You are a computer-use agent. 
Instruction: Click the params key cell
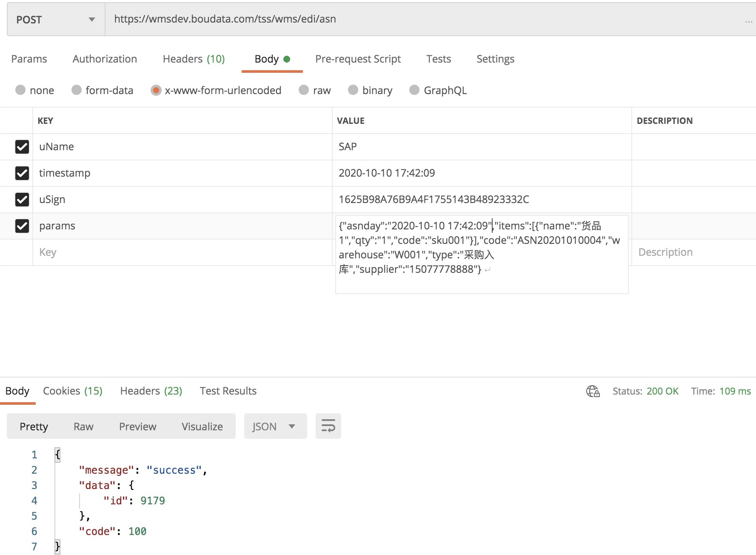click(183, 226)
